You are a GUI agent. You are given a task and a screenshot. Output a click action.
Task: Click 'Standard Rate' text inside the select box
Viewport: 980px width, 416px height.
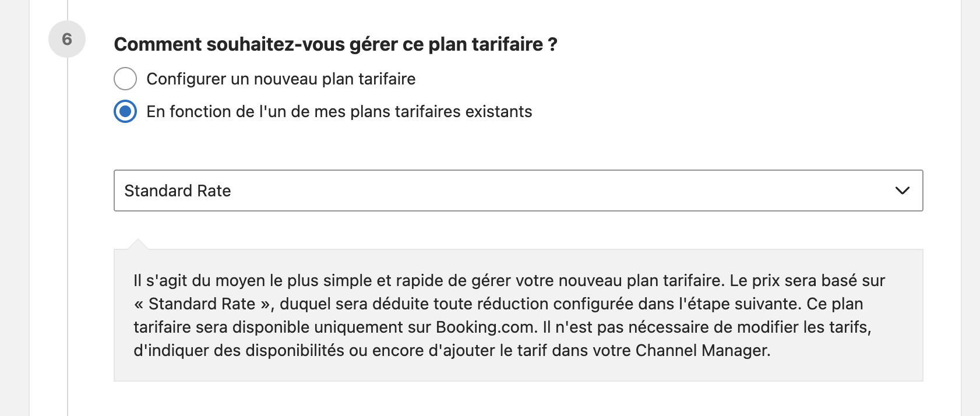pos(178,191)
